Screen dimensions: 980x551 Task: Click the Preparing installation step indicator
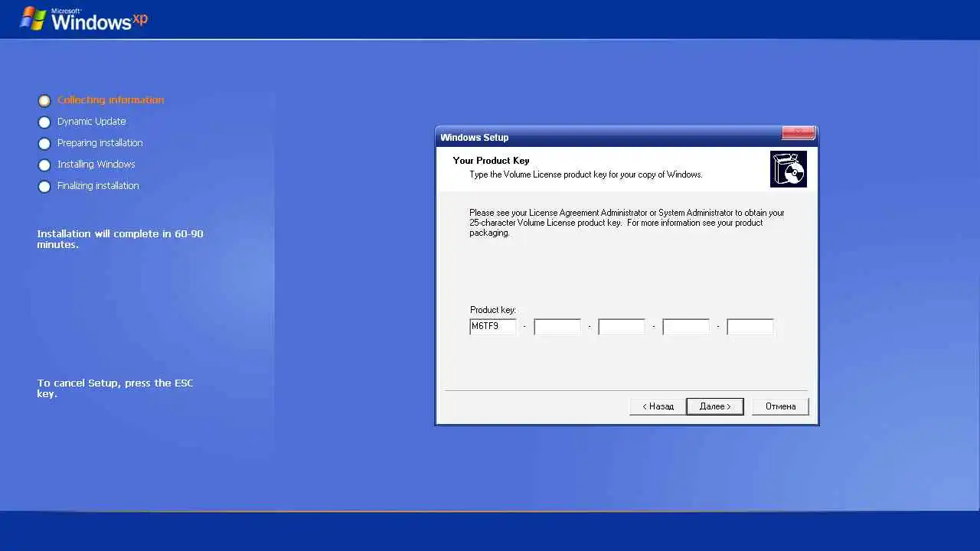click(x=44, y=143)
